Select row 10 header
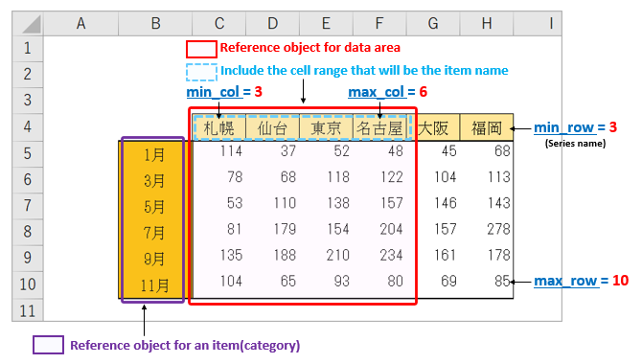 28,284
